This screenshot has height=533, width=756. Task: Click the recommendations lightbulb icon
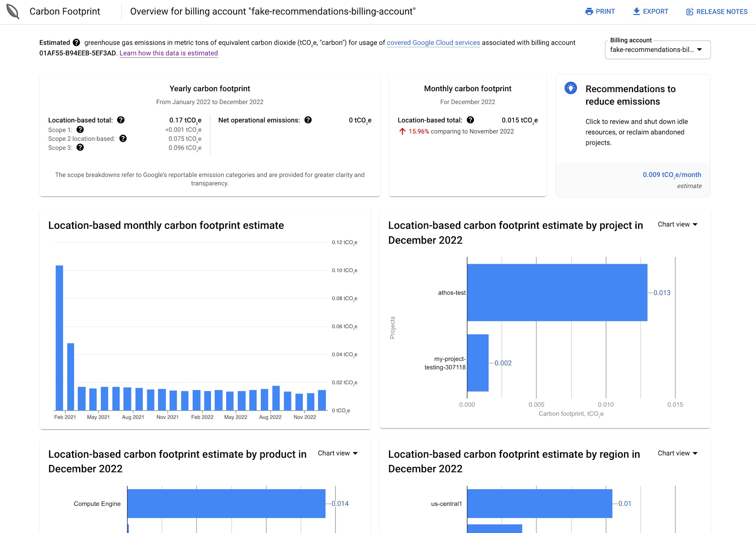[x=570, y=88]
